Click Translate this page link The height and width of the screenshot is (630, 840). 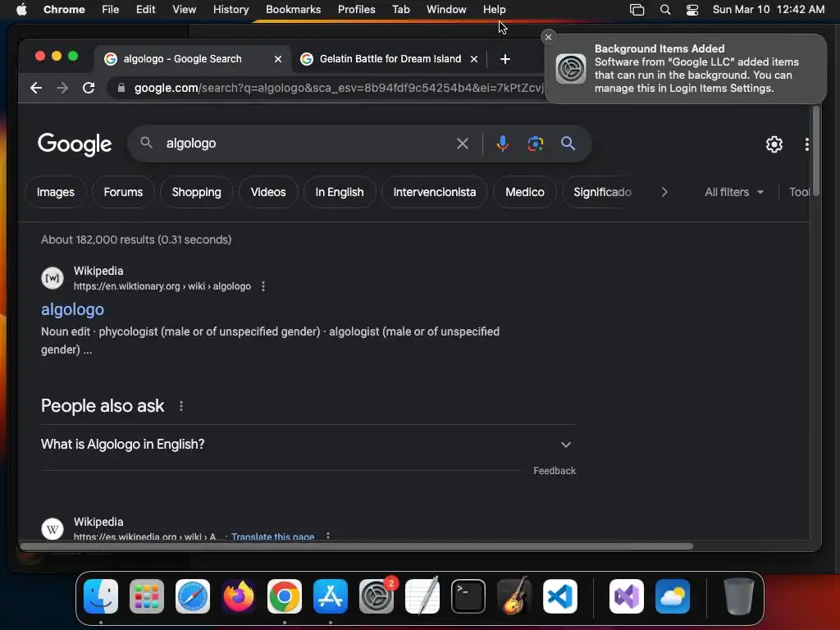[x=272, y=536]
